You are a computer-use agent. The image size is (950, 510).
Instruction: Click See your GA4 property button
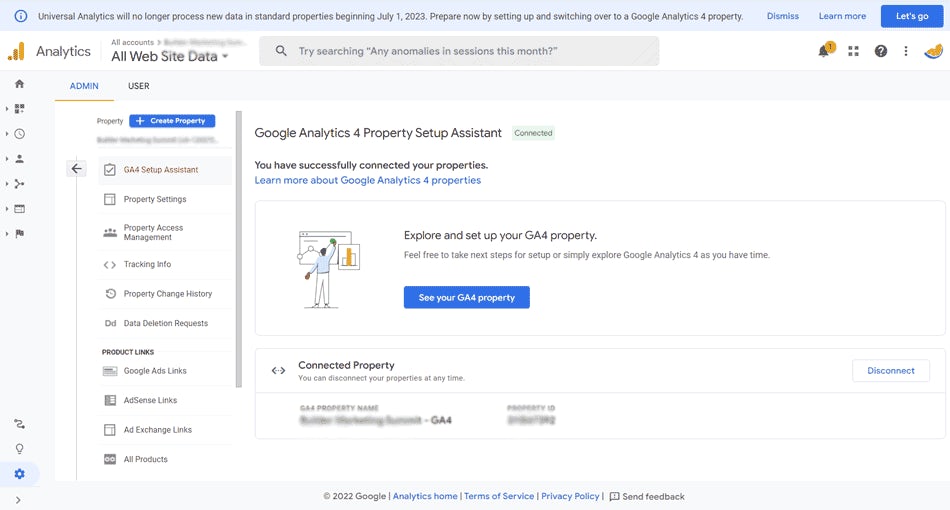click(467, 297)
